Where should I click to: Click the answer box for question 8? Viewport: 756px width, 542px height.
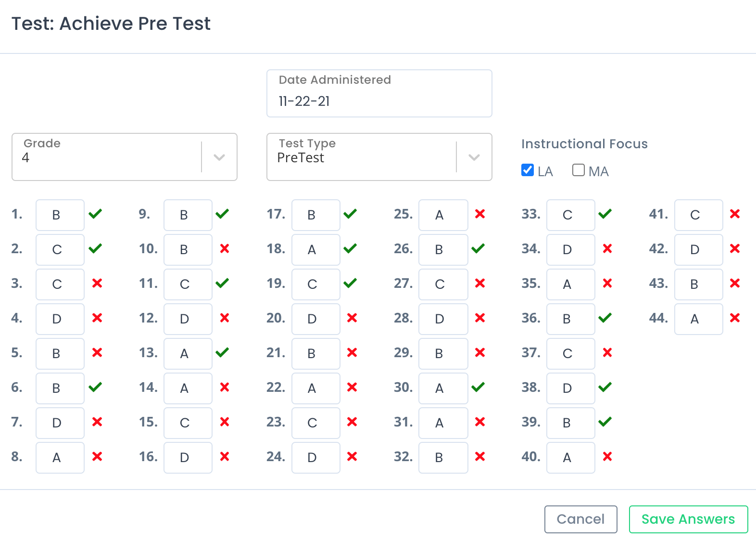pos(60,458)
